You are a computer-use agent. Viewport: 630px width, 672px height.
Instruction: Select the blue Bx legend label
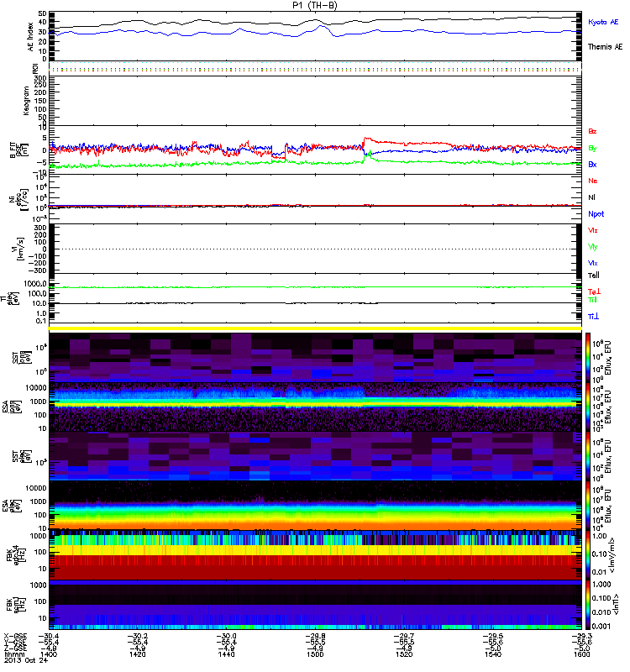click(x=593, y=164)
